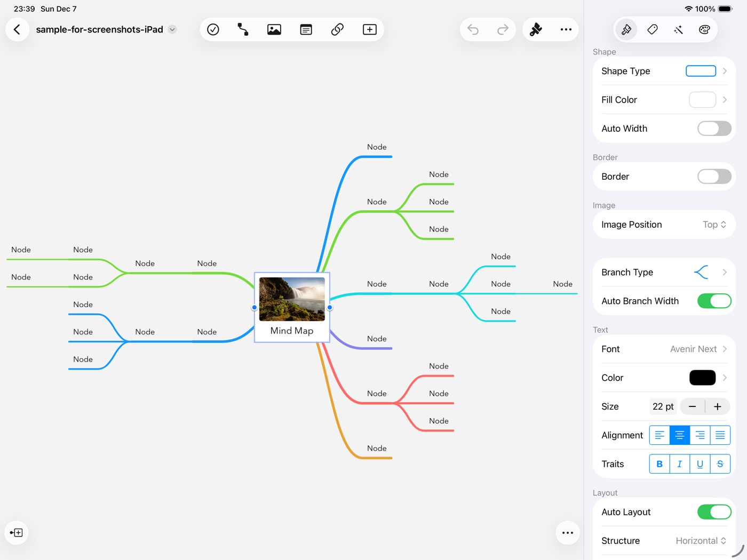Turn off Auto Branch Width switch
The width and height of the screenshot is (747, 560).
click(714, 301)
